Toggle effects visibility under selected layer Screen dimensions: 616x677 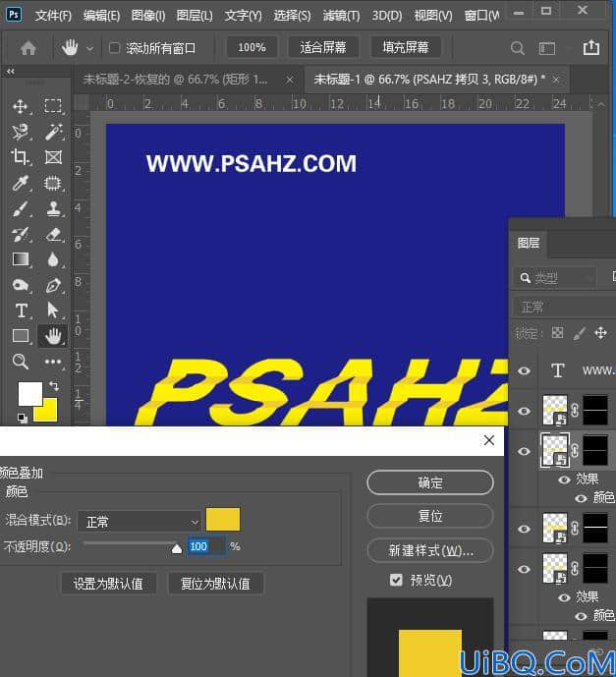coord(564,480)
